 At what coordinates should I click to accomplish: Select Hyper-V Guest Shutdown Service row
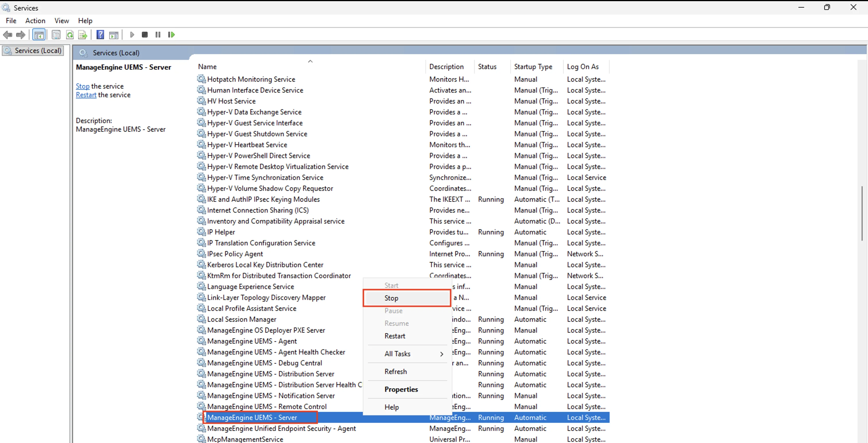click(403, 134)
